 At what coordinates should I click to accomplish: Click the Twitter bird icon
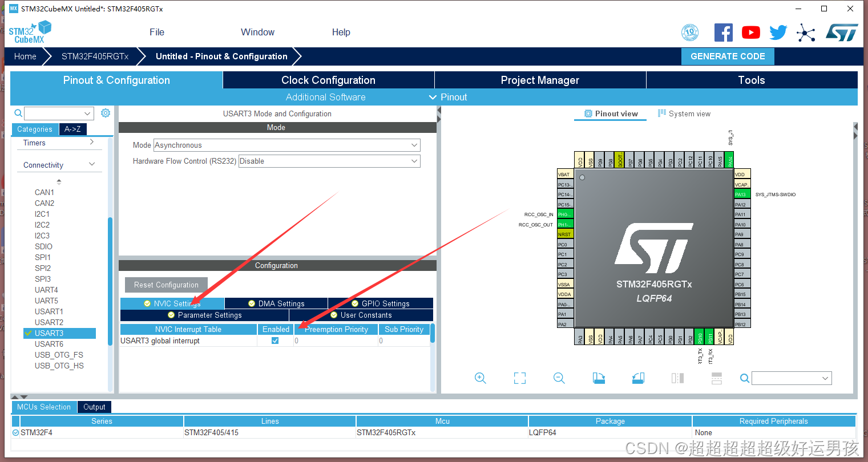[x=778, y=33]
